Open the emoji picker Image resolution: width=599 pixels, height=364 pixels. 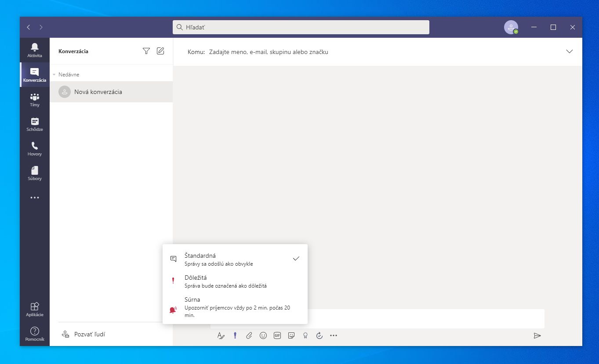tap(263, 335)
